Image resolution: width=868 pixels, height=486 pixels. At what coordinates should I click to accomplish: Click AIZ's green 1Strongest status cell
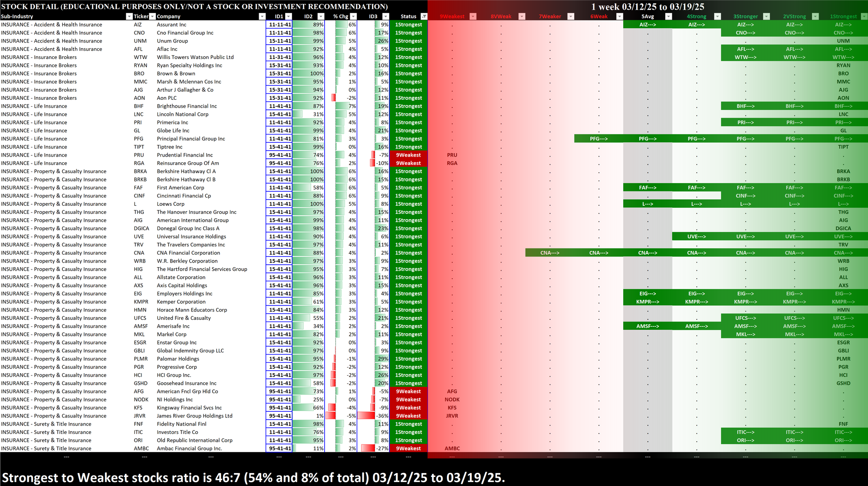[408, 25]
